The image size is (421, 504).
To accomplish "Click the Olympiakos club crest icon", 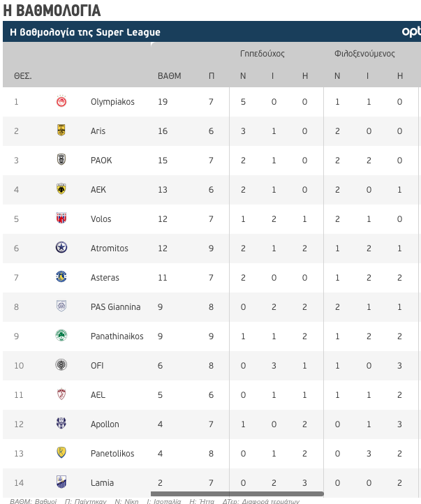I will [61, 101].
